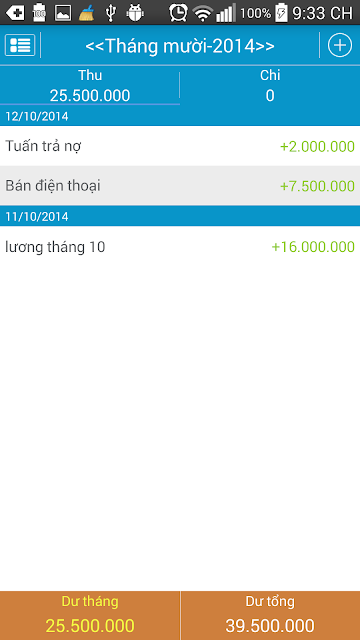
Task: Tap the Dư tháng monthly balance
Action: 90,616
